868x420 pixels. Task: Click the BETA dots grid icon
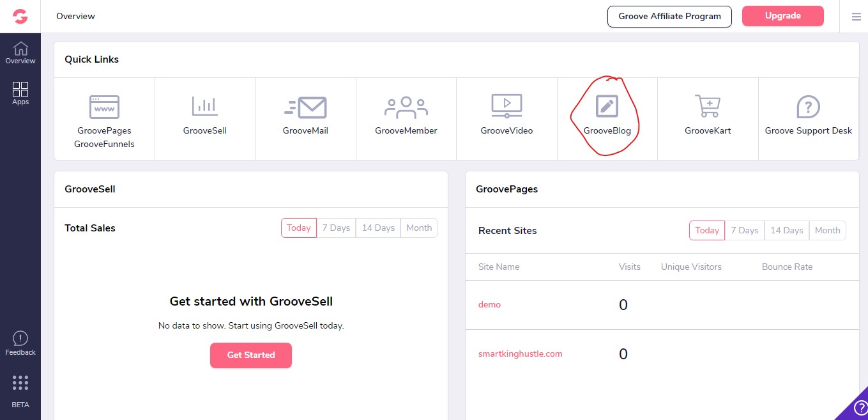pos(20,382)
